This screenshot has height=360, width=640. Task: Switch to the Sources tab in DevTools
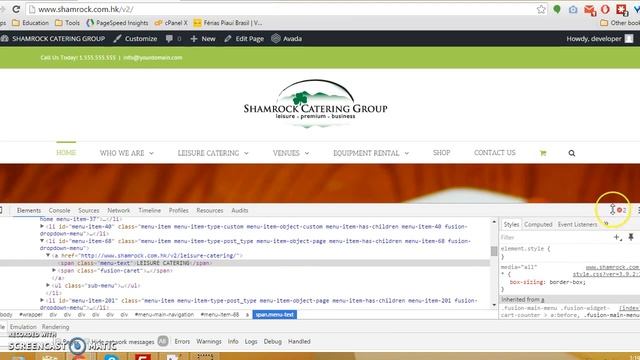click(x=89, y=211)
